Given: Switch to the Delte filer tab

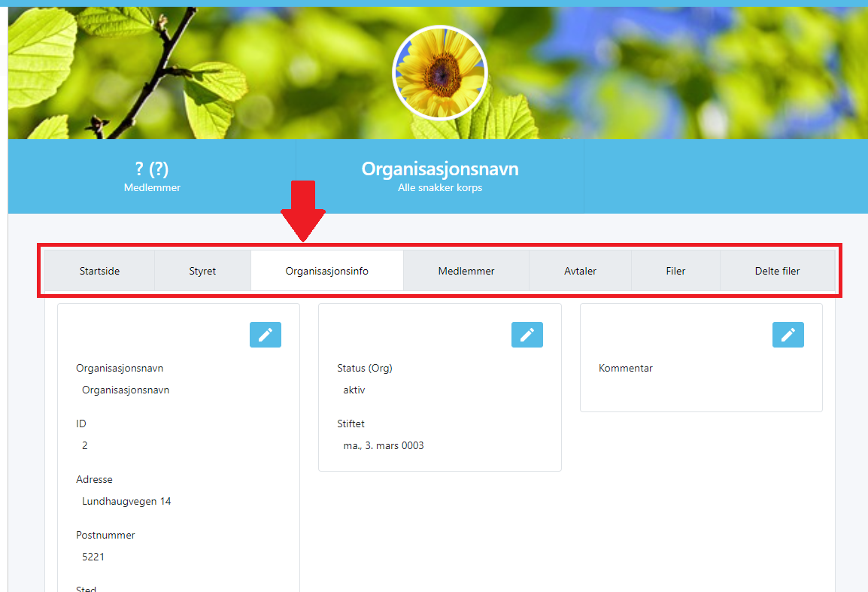Looking at the screenshot, I should 777,271.
